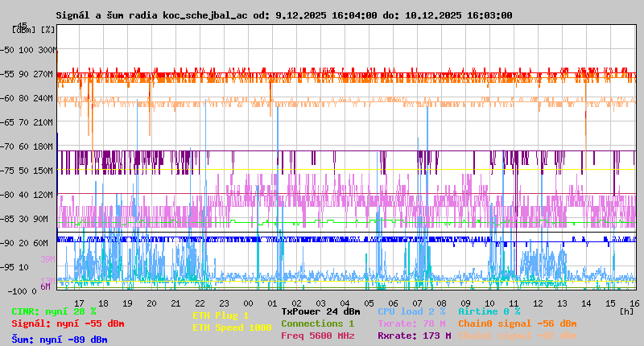Click the 00 hour mark on time axis

click(x=249, y=303)
